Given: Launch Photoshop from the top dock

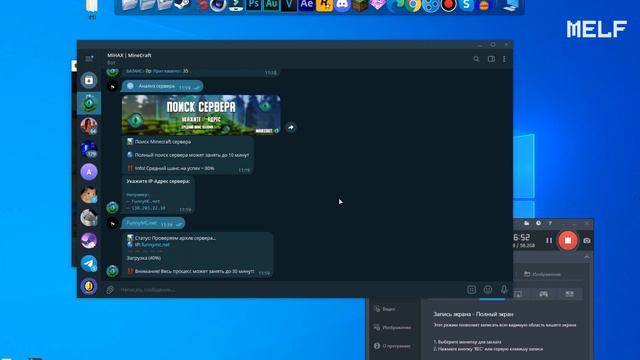Looking at the screenshot, I should (253, 4).
